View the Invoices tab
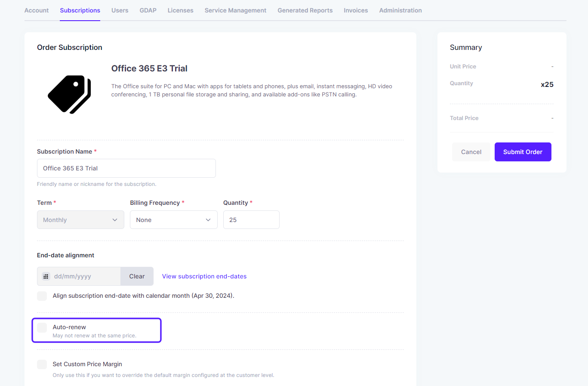This screenshot has width=588, height=386. click(356, 10)
